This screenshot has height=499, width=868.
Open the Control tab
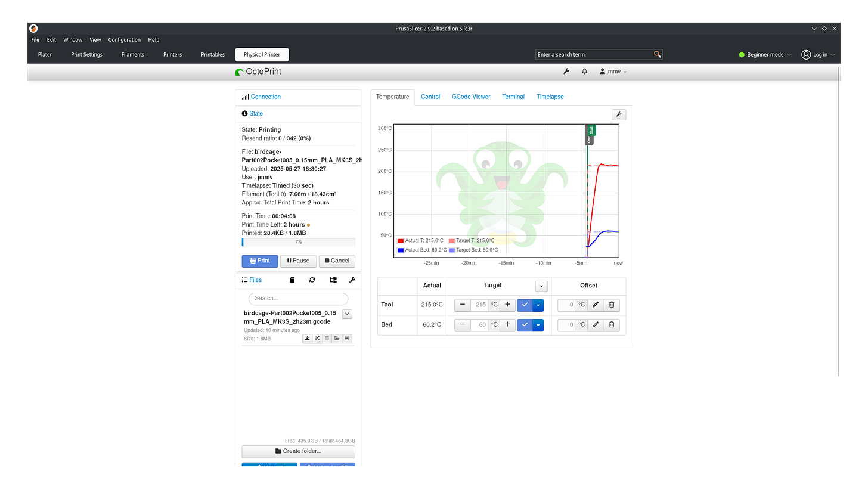430,97
